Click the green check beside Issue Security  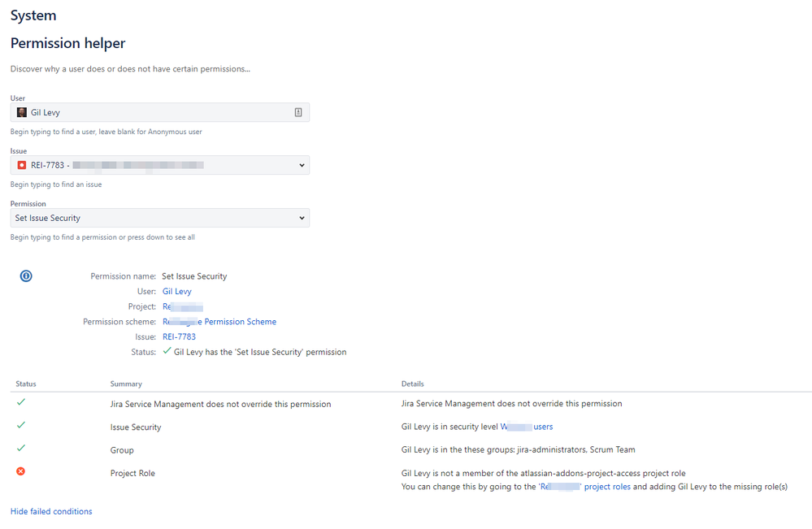coord(21,425)
